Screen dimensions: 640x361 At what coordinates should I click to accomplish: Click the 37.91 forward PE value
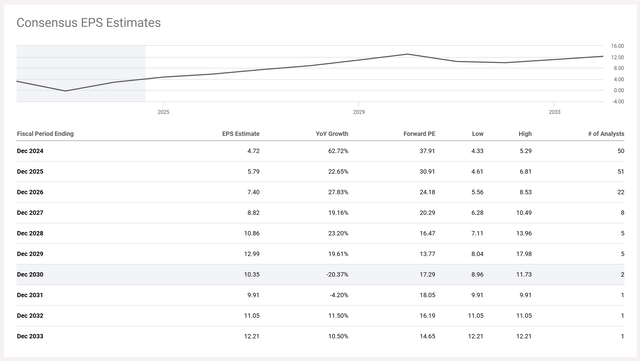[x=427, y=151]
